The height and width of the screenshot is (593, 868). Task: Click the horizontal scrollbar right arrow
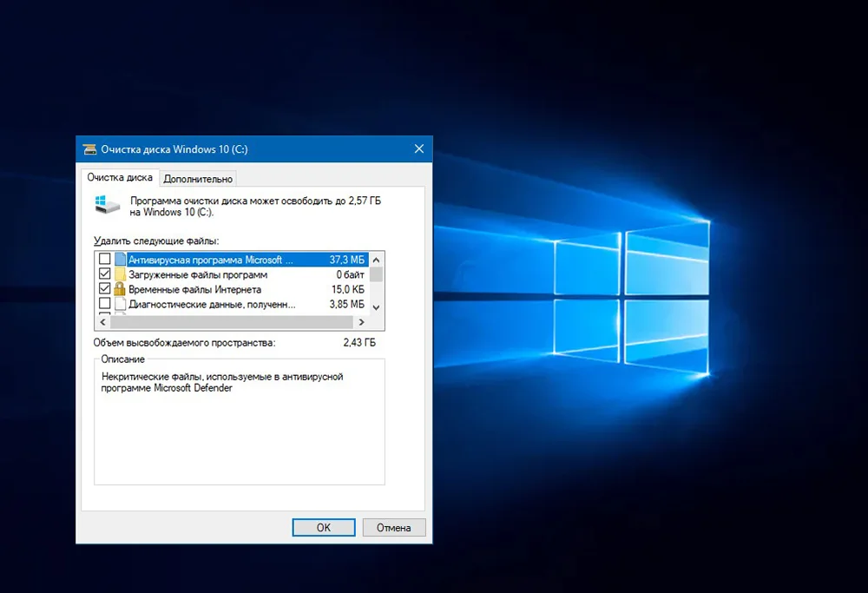tap(363, 322)
